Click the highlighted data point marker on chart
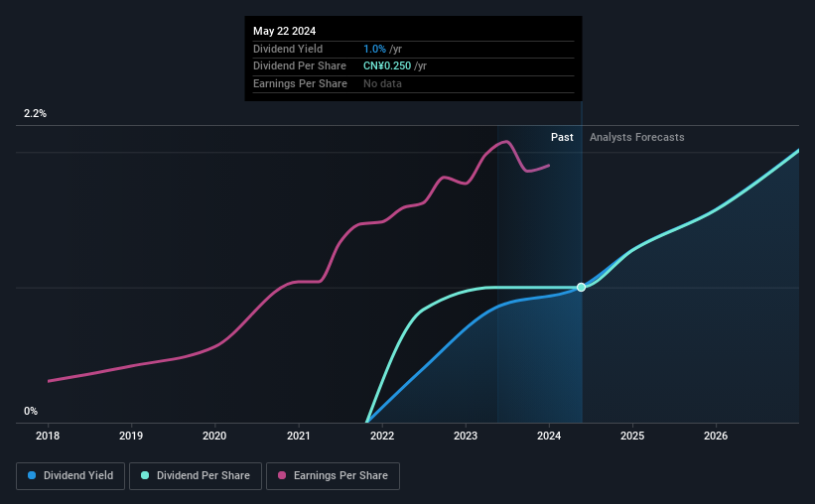 click(x=581, y=288)
